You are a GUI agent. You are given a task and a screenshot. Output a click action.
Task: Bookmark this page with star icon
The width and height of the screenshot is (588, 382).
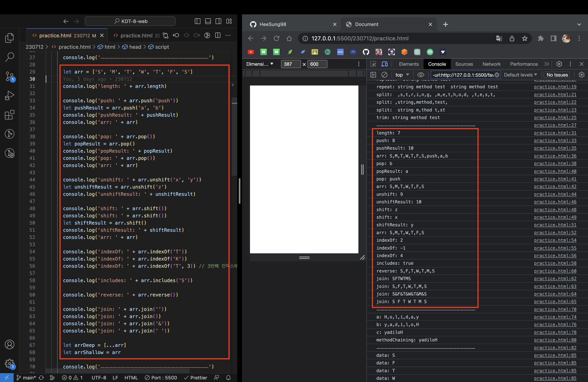point(525,39)
